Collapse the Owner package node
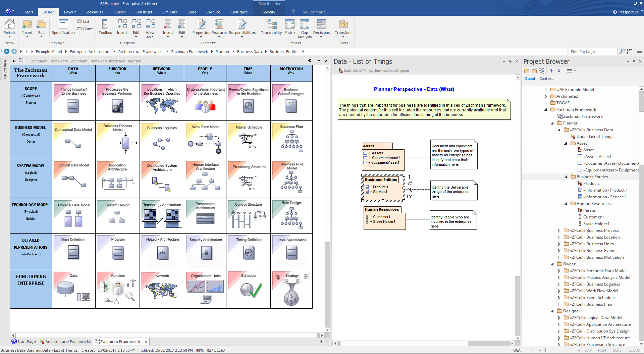 [552, 264]
